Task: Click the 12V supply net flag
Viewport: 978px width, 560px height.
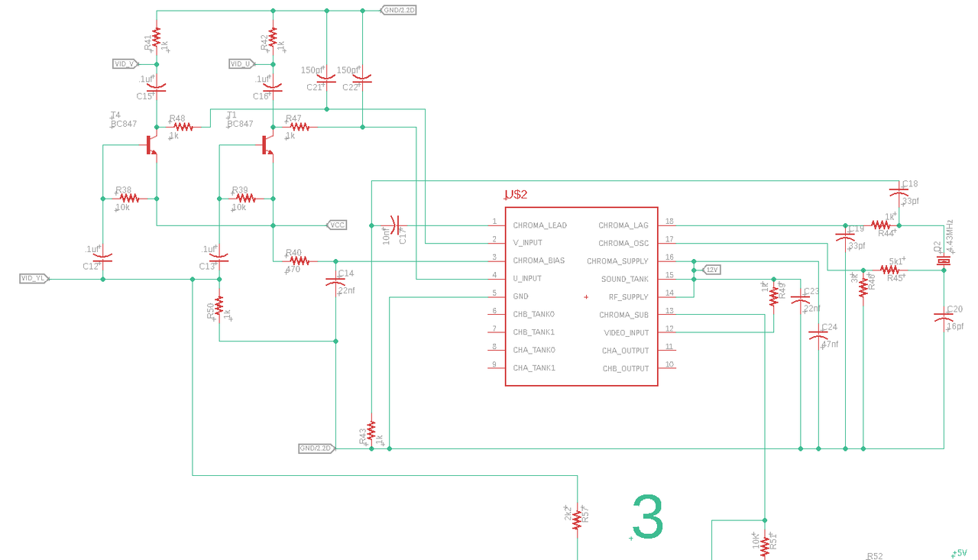Action: [711, 269]
